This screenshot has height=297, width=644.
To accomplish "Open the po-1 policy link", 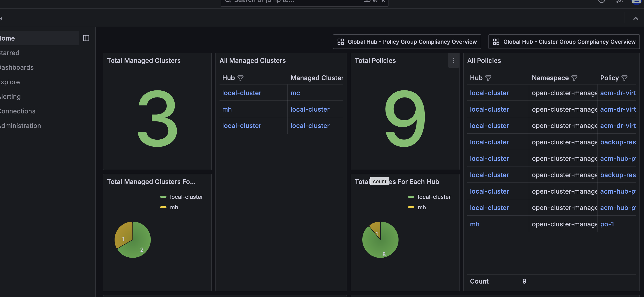I will point(607,224).
